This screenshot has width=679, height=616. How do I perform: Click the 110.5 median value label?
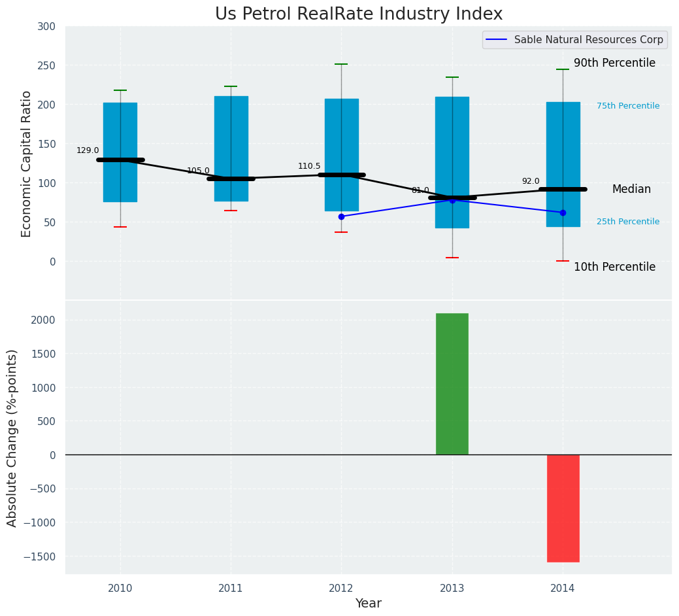[x=309, y=166]
